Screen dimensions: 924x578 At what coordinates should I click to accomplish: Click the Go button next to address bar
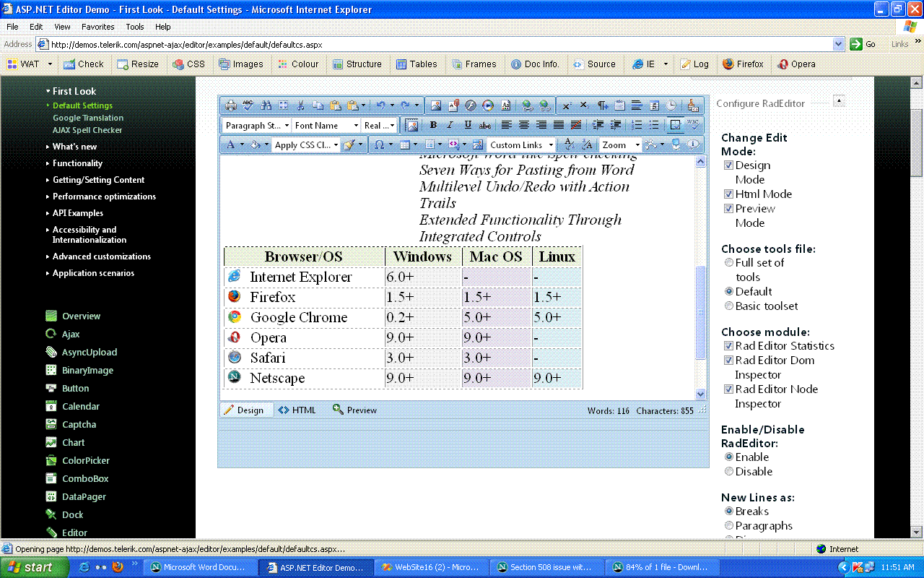(x=863, y=44)
